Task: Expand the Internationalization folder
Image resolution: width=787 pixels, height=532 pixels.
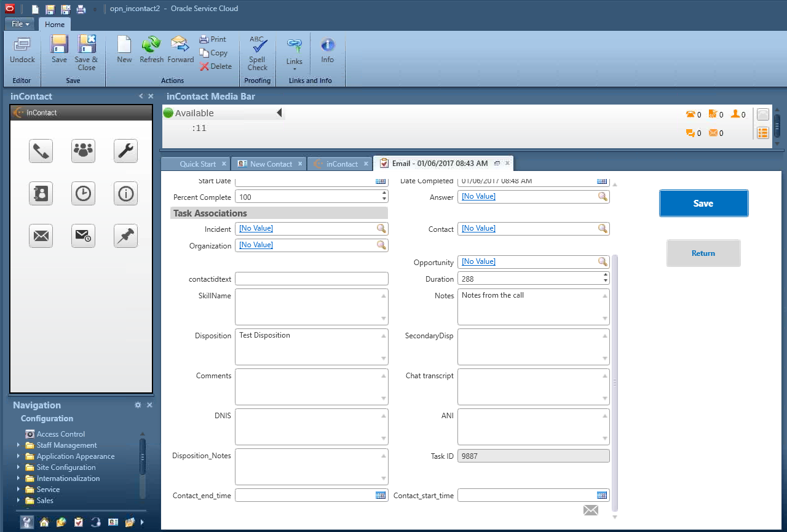Action: [x=18, y=478]
